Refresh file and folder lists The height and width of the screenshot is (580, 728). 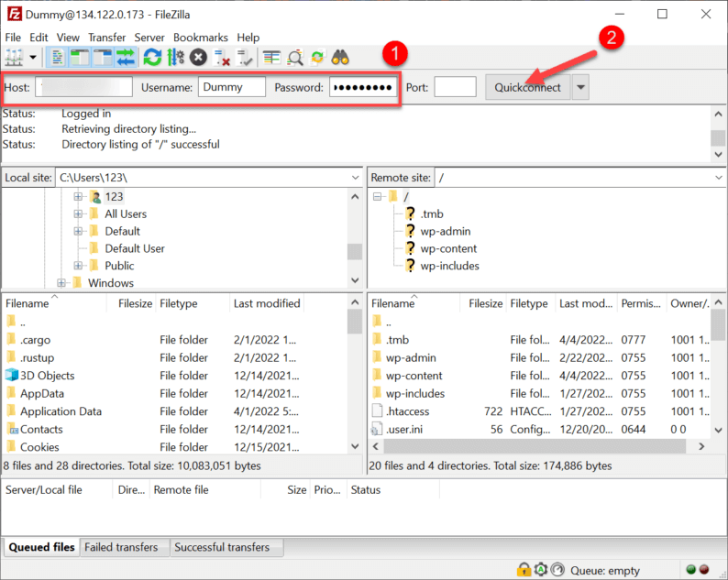coord(152,58)
